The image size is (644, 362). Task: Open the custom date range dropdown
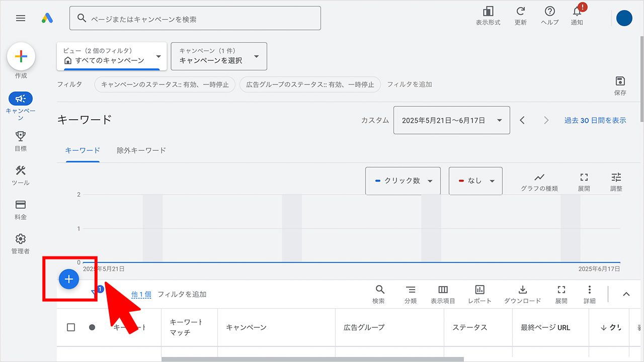coord(451,120)
